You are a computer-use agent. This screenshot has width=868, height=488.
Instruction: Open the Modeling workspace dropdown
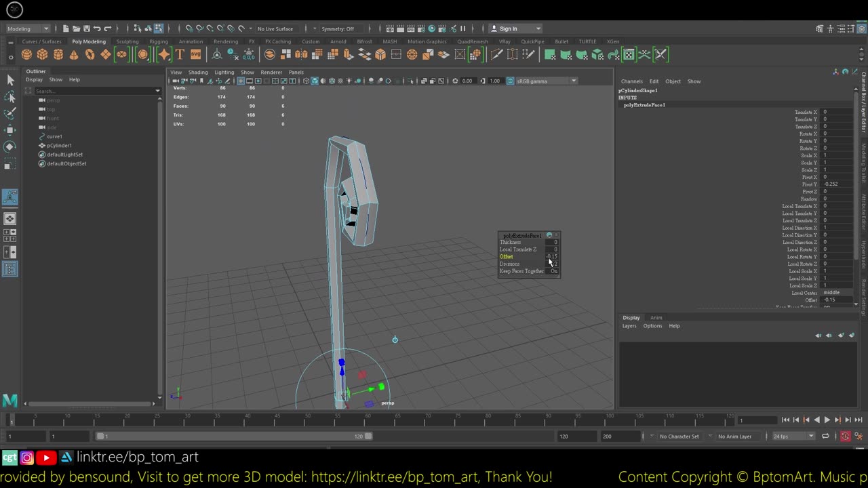pos(28,28)
